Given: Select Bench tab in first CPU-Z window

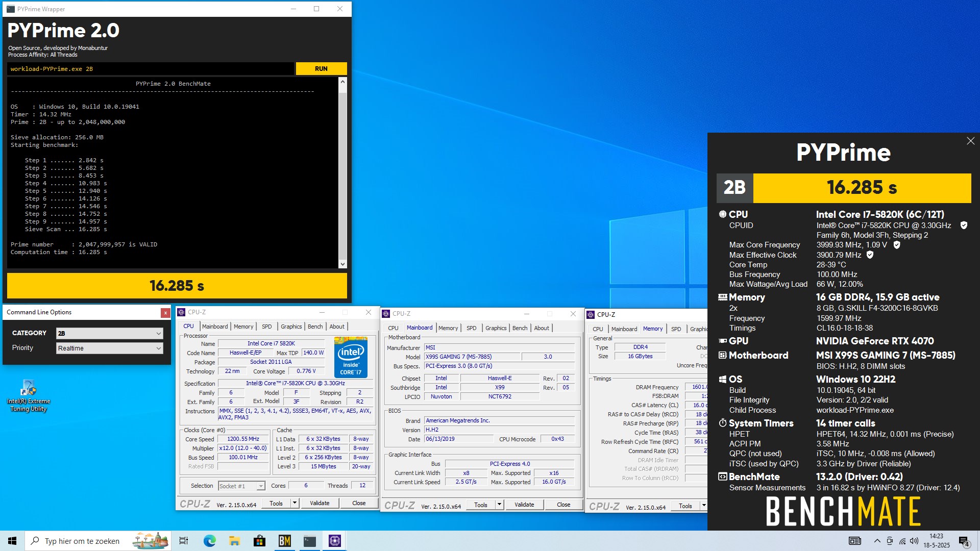Looking at the screenshot, I should tap(315, 327).
